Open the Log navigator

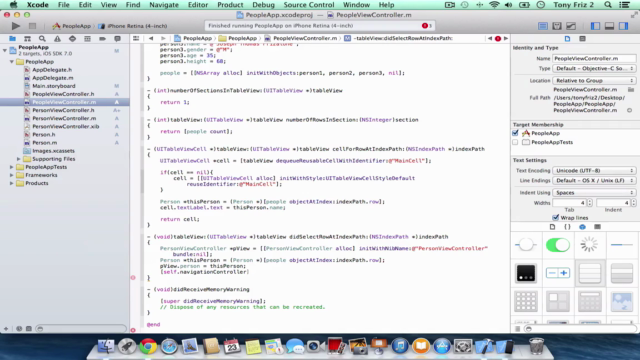tap(118, 38)
